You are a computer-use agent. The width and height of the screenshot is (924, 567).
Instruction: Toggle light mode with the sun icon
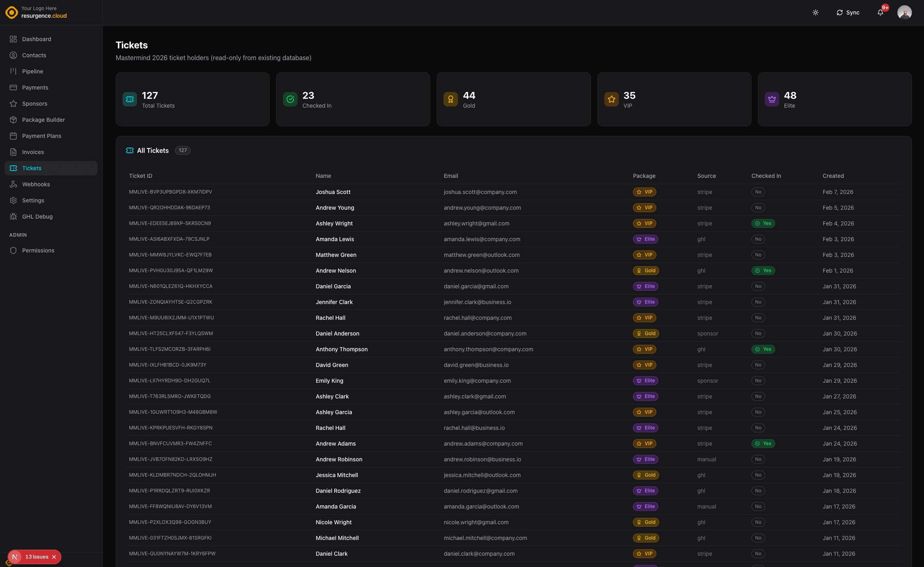(x=815, y=13)
